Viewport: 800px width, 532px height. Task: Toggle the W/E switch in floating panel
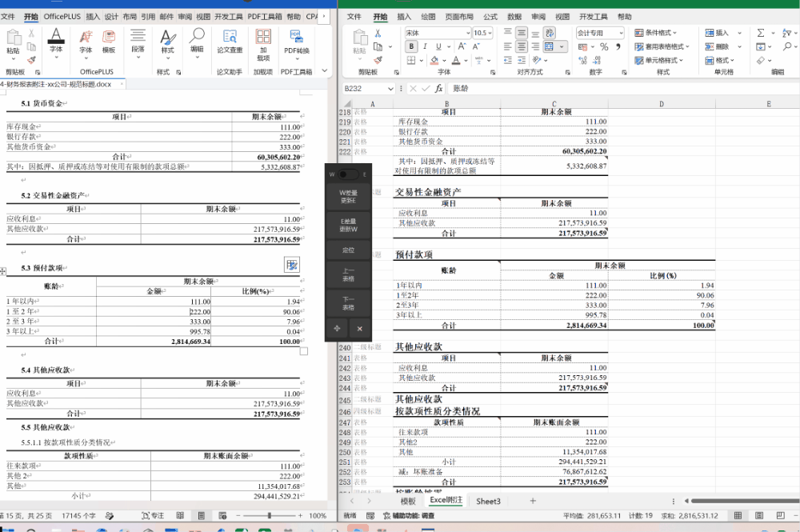[349, 174]
